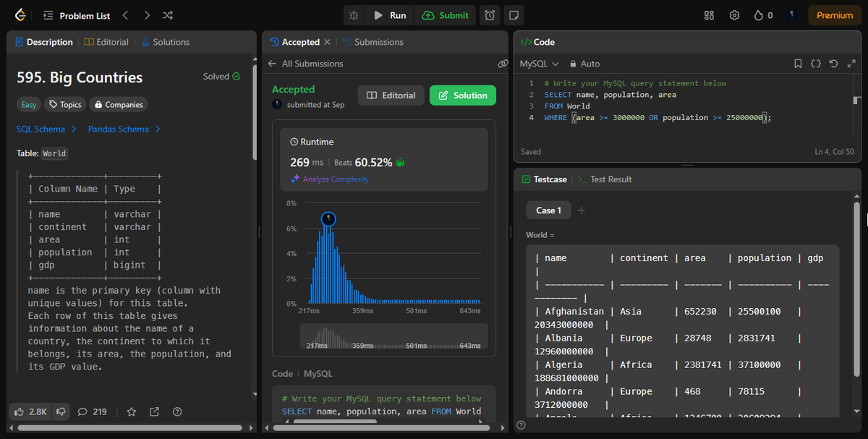Click the runtime range minimap slider
Image resolution: width=868 pixels, height=439 pixels.
[393, 336]
